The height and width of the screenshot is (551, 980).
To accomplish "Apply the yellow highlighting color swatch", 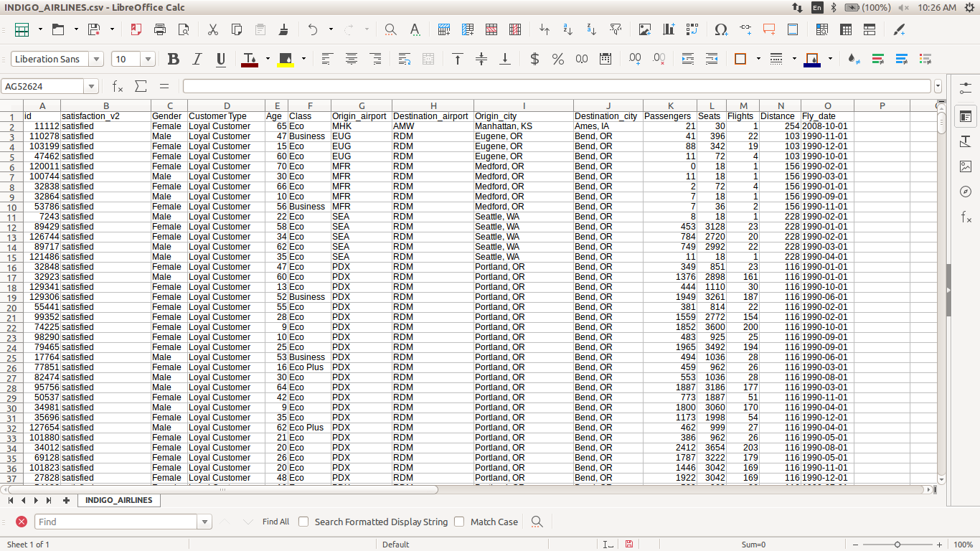I will click(286, 59).
